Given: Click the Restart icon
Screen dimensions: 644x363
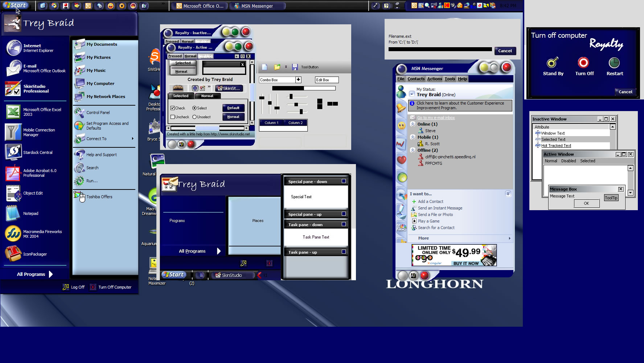Looking at the screenshot, I should point(614,63).
